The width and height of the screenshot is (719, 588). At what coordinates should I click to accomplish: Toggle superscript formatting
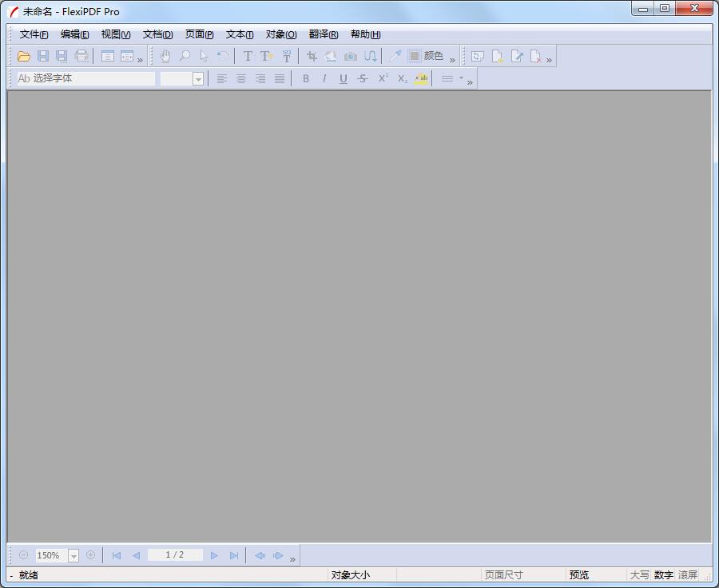coord(383,78)
